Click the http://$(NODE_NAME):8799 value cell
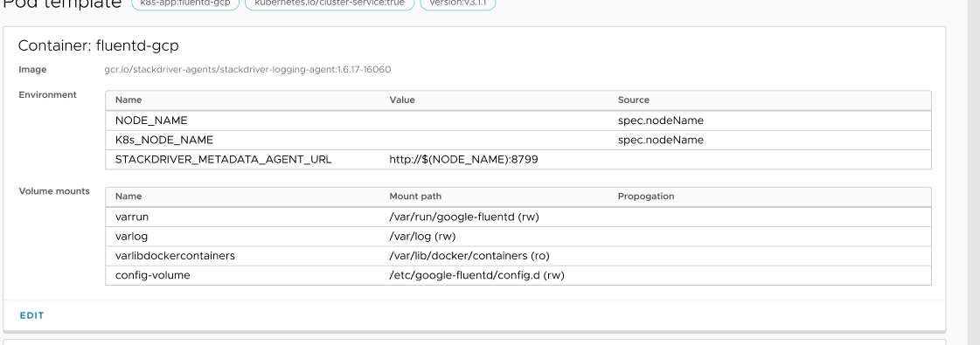Image resolution: width=980 pixels, height=345 pixels. coord(463,159)
